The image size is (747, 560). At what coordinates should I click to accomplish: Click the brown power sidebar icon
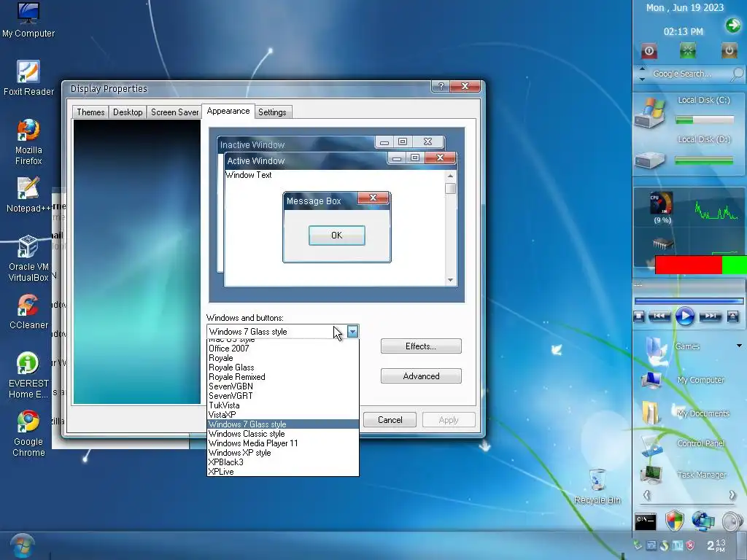point(729,50)
